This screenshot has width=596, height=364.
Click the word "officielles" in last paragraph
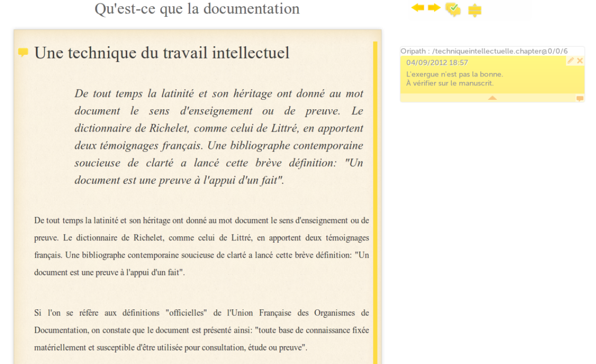pyautogui.click(x=185, y=313)
